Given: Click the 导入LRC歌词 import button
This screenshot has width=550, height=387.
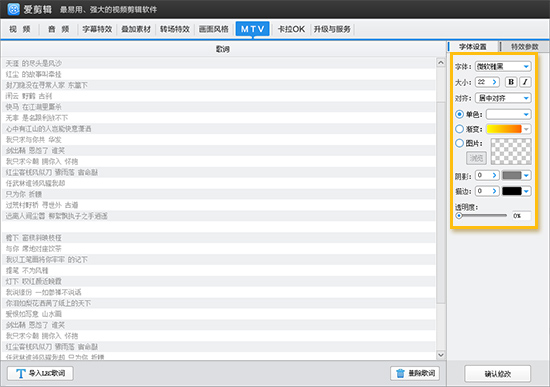Looking at the screenshot, I should pos(40,373).
